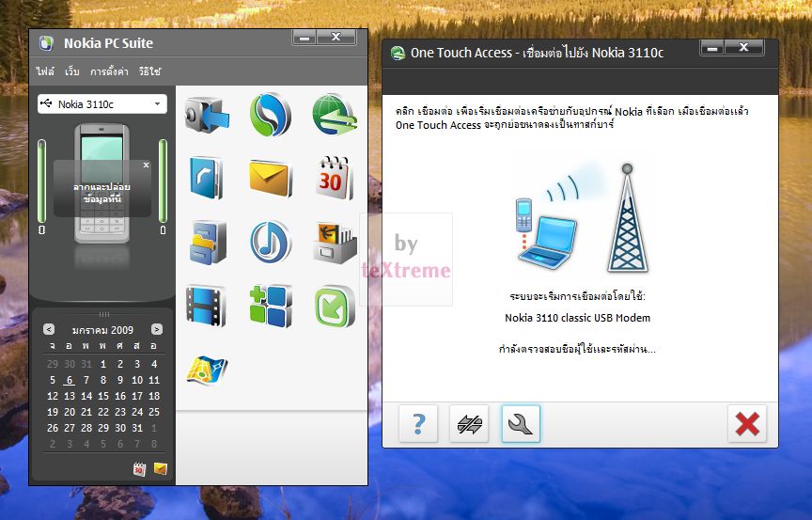The width and height of the screenshot is (812, 520).
Task: Open One Touch Access globe icon
Action: (336, 115)
